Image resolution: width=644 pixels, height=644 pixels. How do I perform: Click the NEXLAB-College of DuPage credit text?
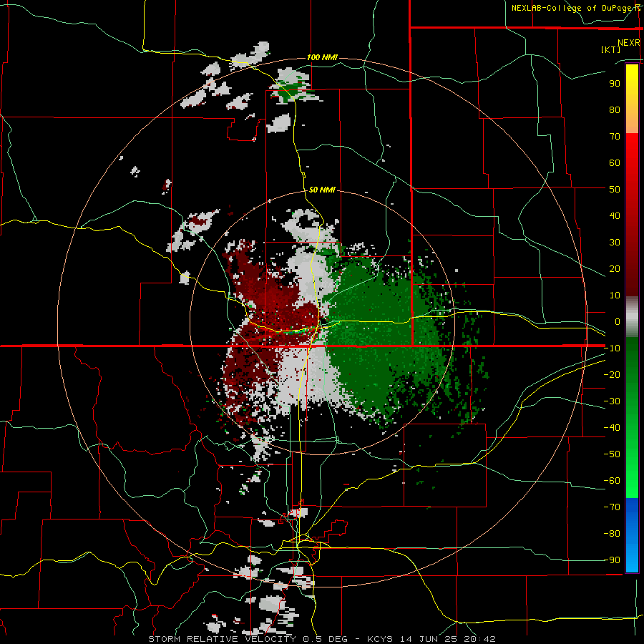coord(575,8)
